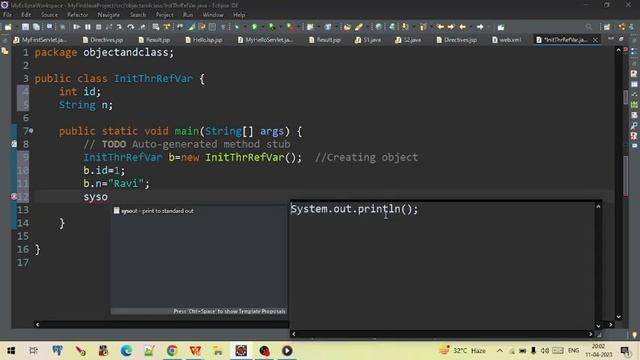Click the white forward arrow navigation icon
The width and height of the screenshot is (640, 360).
(480, 27)
